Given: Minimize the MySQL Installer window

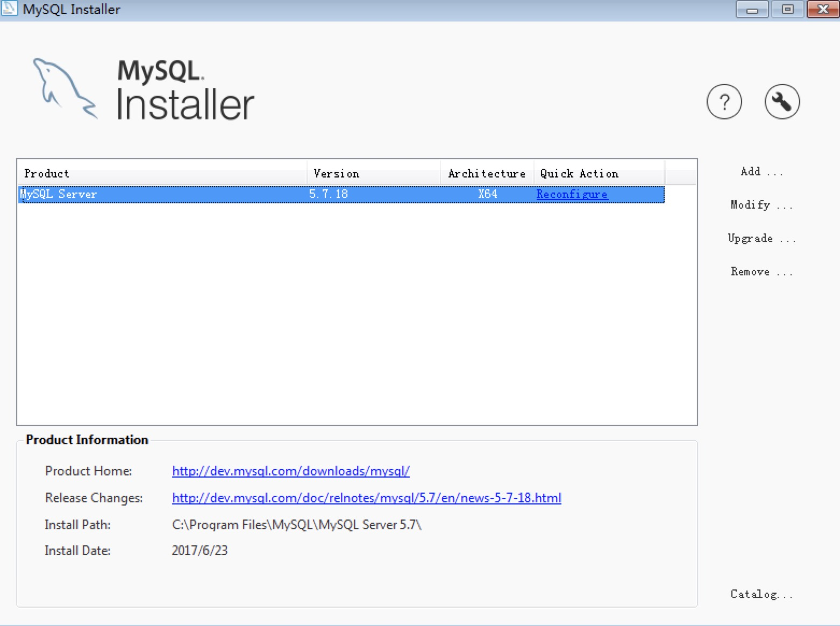Looking at the screenshot, I should 752,9.
